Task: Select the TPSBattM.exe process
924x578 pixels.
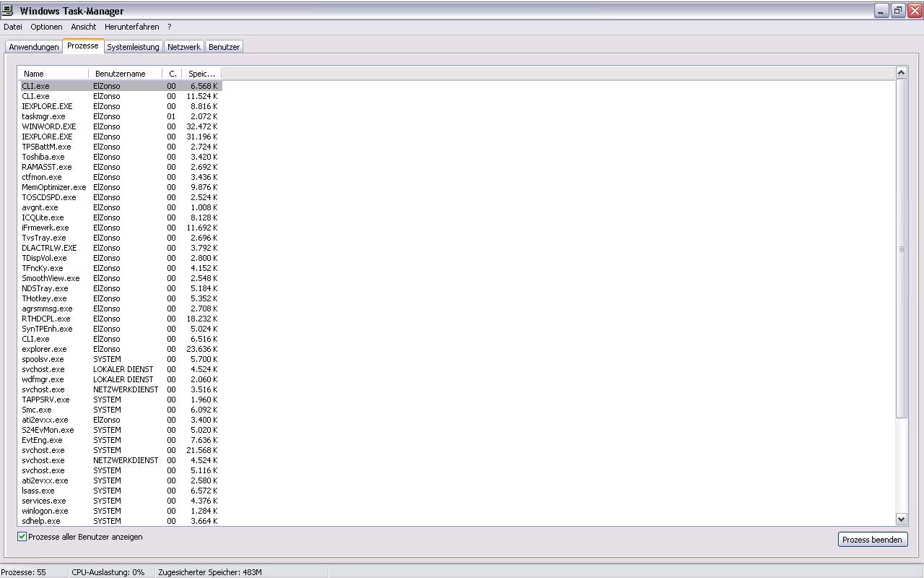Action: coord(121,147)
